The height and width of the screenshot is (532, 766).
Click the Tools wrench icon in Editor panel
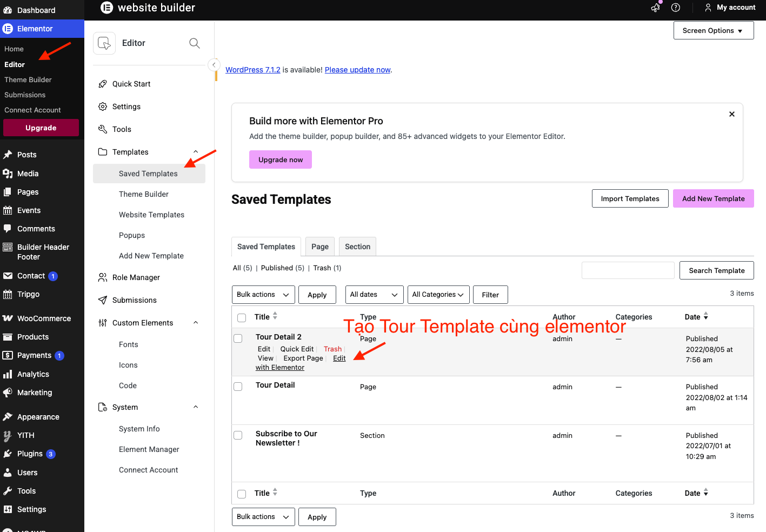103,129
